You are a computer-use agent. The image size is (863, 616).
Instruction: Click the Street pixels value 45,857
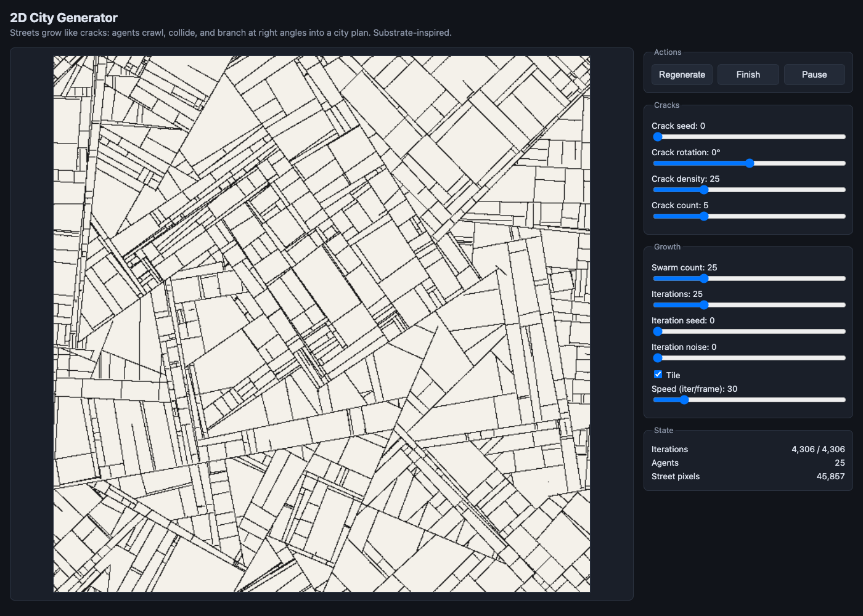tap(830, 476)
